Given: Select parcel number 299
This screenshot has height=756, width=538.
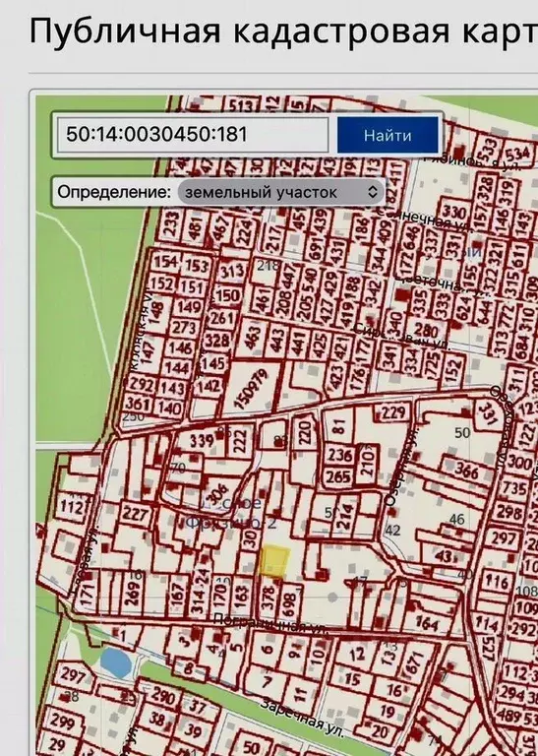Looking at the screenshot, I should [x=63, y=723].
